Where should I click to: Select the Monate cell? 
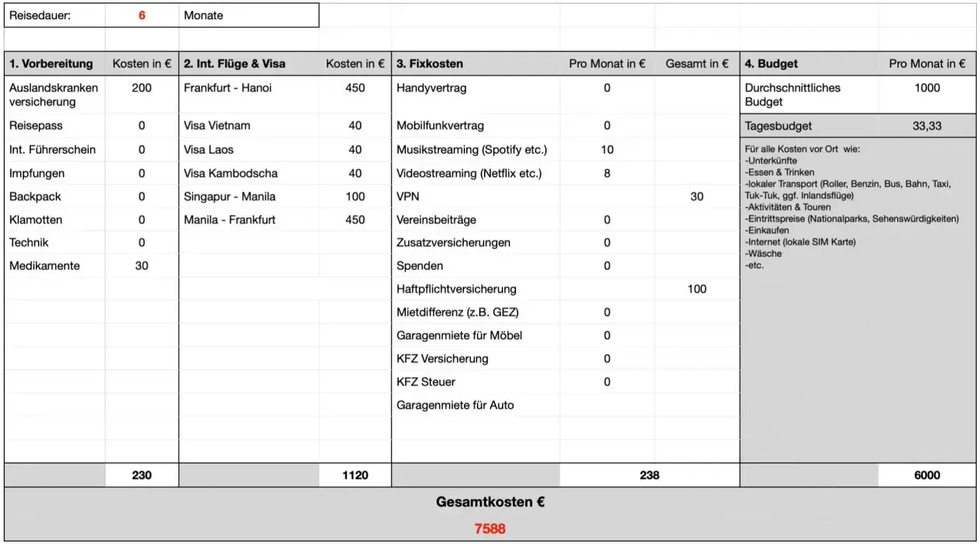(249, 15)
